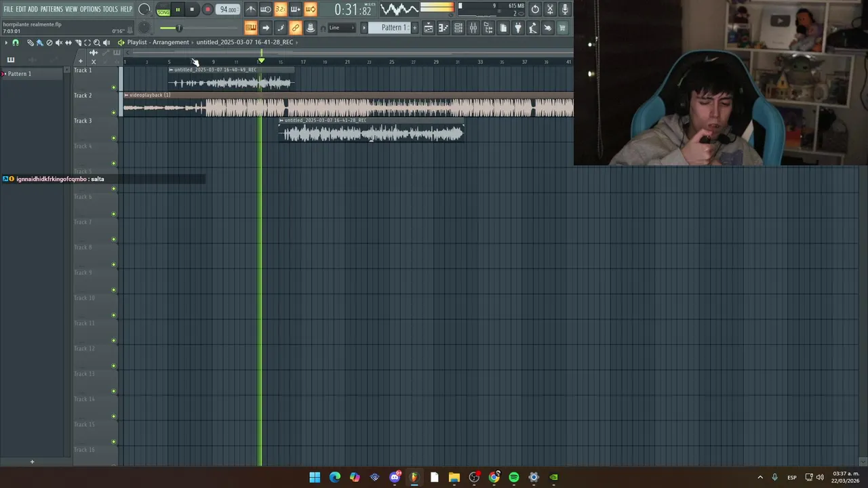The height and width of the screenshot is (488, 868).
Task: Select the mute tool in playlist
Action: [x=59, y=43]
